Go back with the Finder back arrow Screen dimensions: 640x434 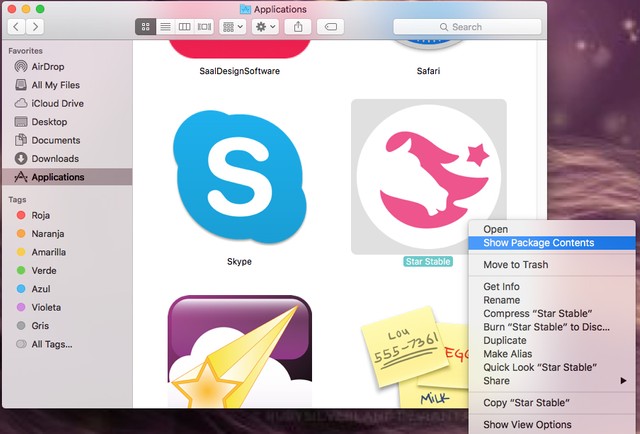coord(16,27)
